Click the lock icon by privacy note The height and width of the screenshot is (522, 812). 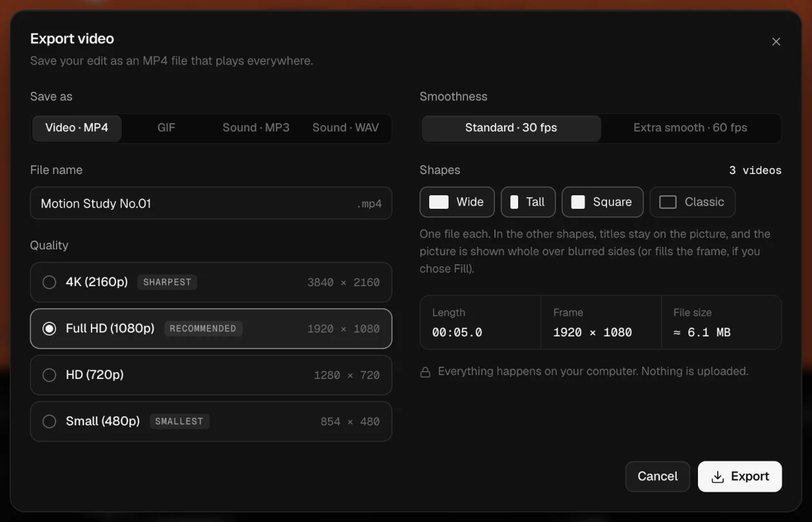(x=425, y=372)
